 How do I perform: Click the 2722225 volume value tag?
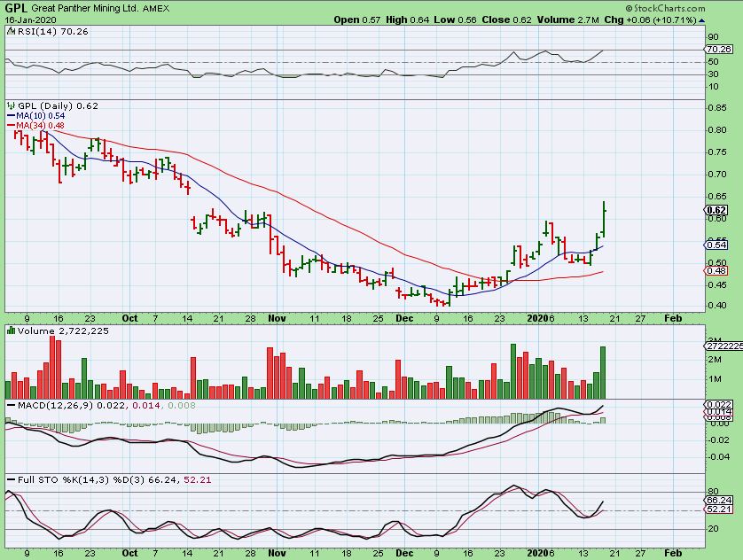(723, 346)
